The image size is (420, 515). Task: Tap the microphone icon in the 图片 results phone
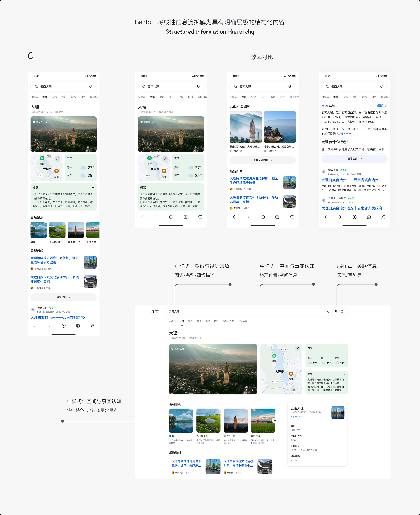point(290,86)
